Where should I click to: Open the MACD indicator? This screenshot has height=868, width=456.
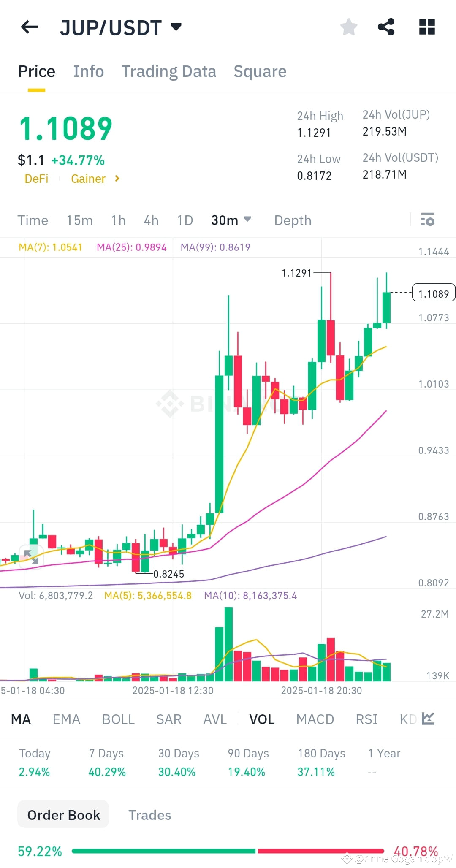click(315, 719)
